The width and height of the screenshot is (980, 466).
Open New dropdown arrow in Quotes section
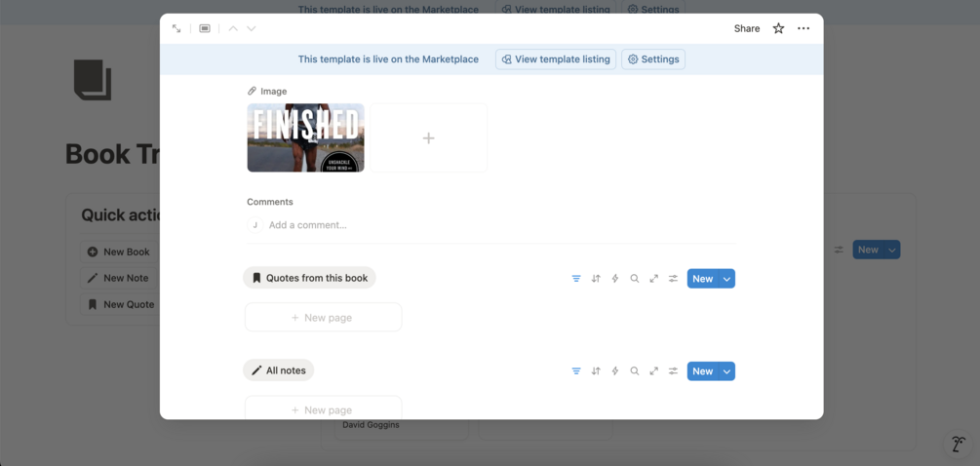point(726,279)
